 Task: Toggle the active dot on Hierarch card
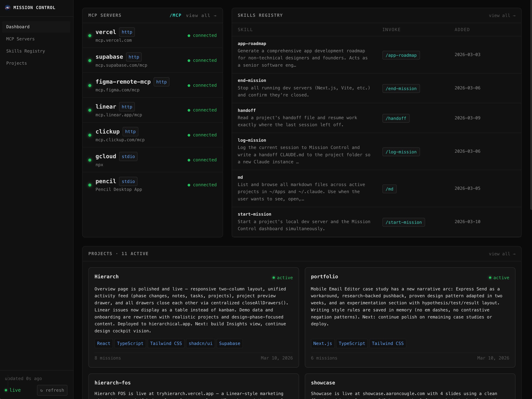(274, 278)
